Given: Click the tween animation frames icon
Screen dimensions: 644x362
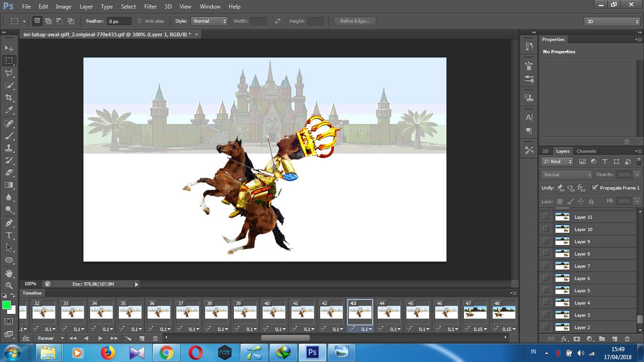Looking at the screenshot, I should [128, 338].
